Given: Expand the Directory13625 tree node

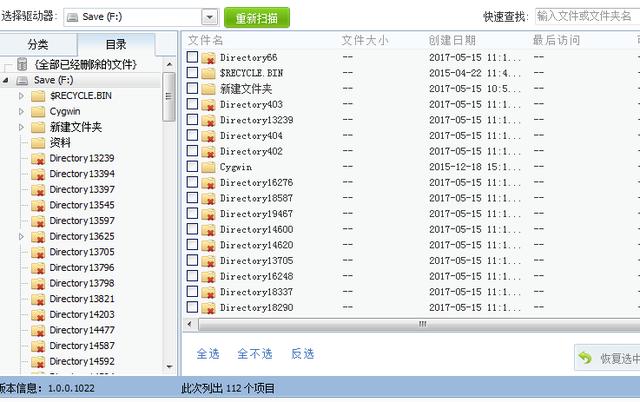Looking at the screenshot, I should point(22,236).
